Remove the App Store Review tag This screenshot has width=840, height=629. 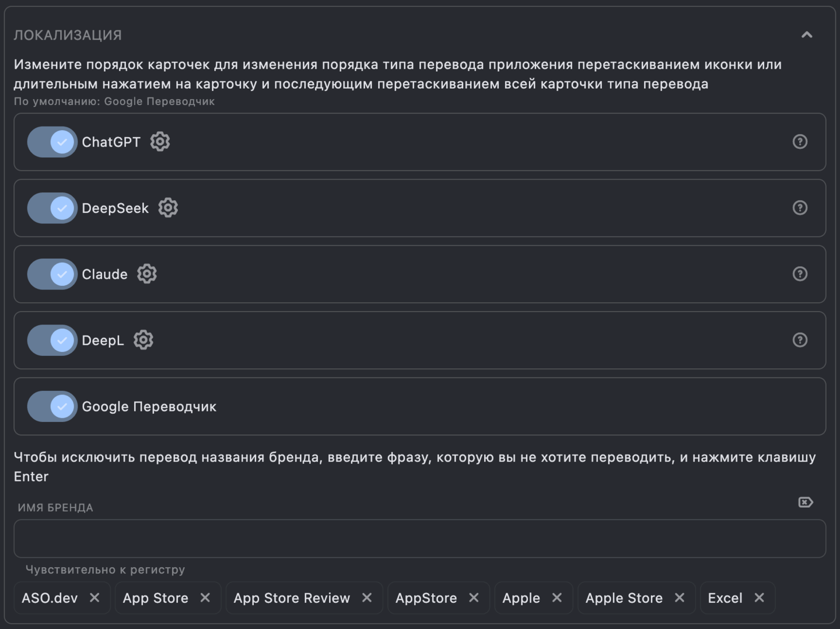click(367, 597)
